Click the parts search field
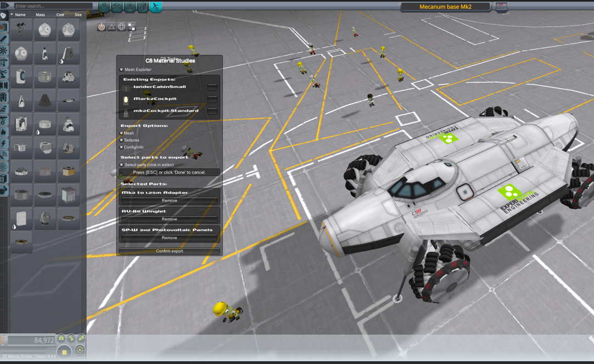Viewport: 594px width, 364px height. pyautogui.click(x=53, y=5)
